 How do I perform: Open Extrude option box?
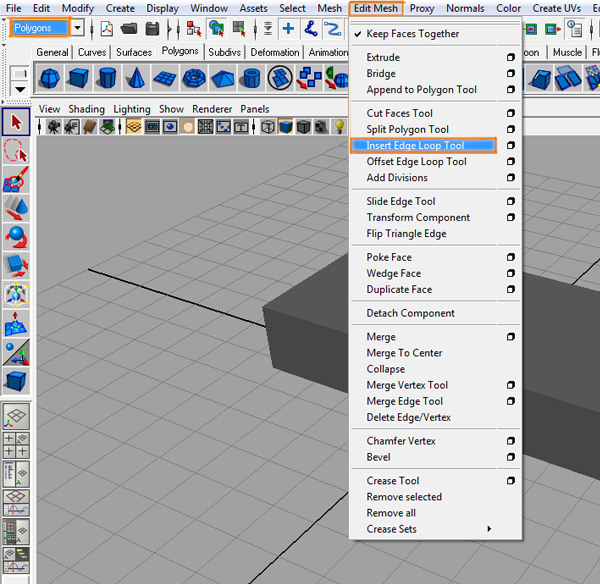(510, 57)
